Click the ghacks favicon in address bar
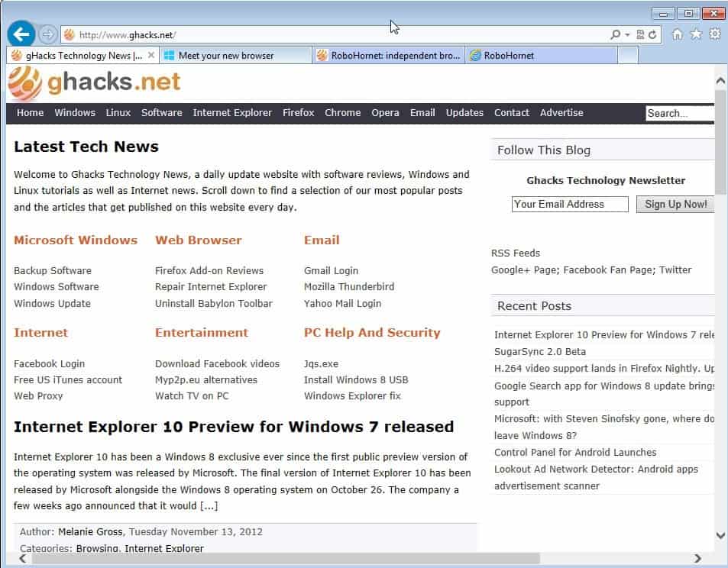Image resolution: width=728 pixels, height=568 pixels. [x=70, y=35]
